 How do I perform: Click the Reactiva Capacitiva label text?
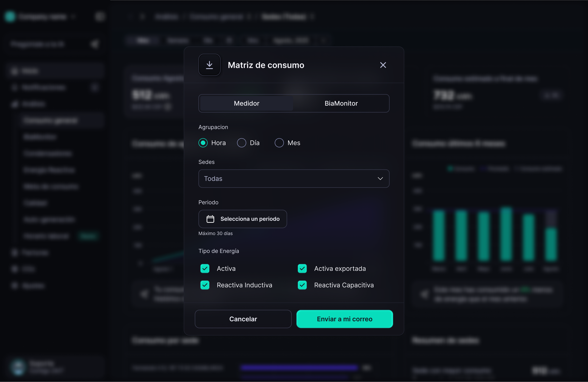344,285
